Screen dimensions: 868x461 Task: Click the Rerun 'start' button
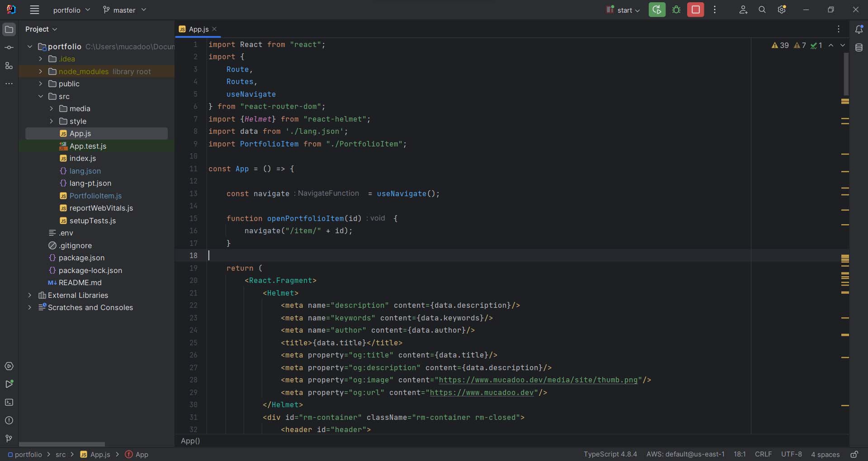657,9
